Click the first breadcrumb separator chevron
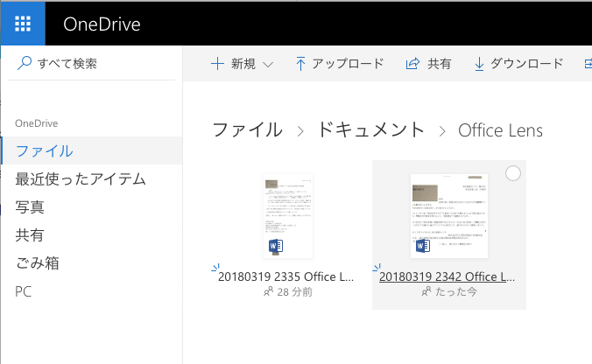 coord(300,131)
